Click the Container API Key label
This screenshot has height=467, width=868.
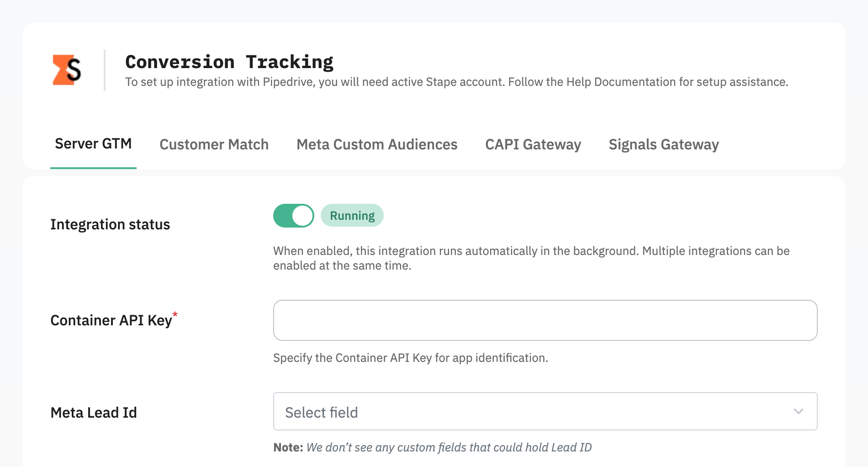(x=114, y=320)
